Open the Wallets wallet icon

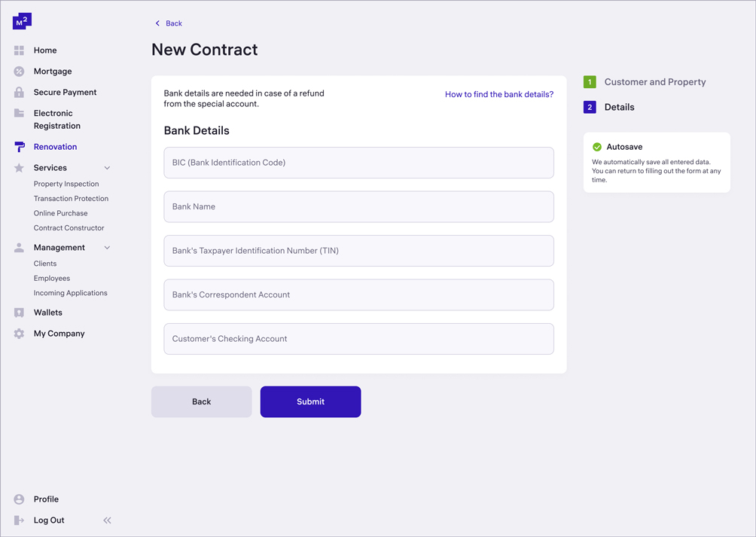18,312
